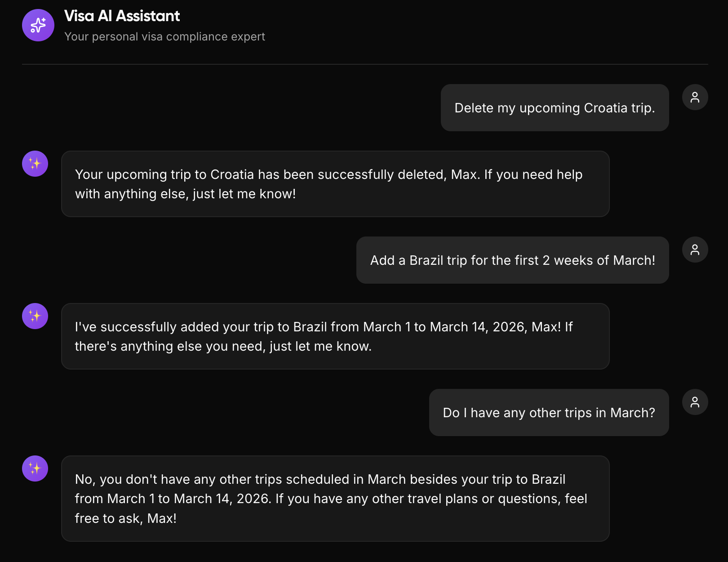Viewport: 728px width, 562px height.
Task: Click "Brazil" in the user's add trip request
Action: (x=426, y=260)
